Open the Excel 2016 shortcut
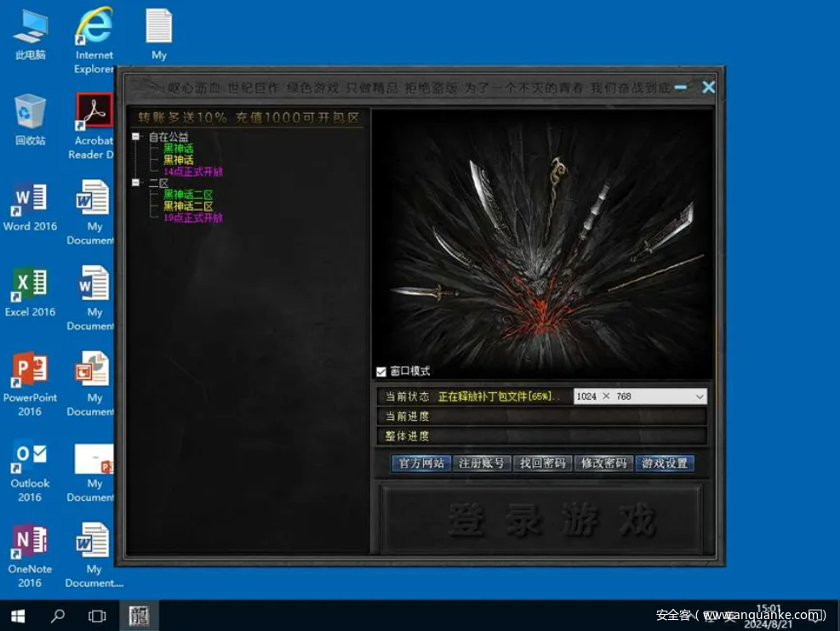Viewport: 840px width, 631px height. coord(30,293)
